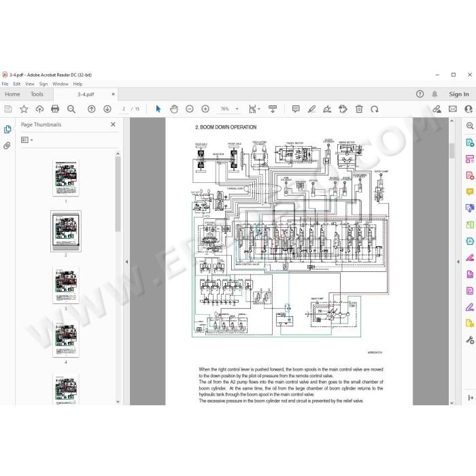
Task: Click the Sign In link
Action: (459, 94)
